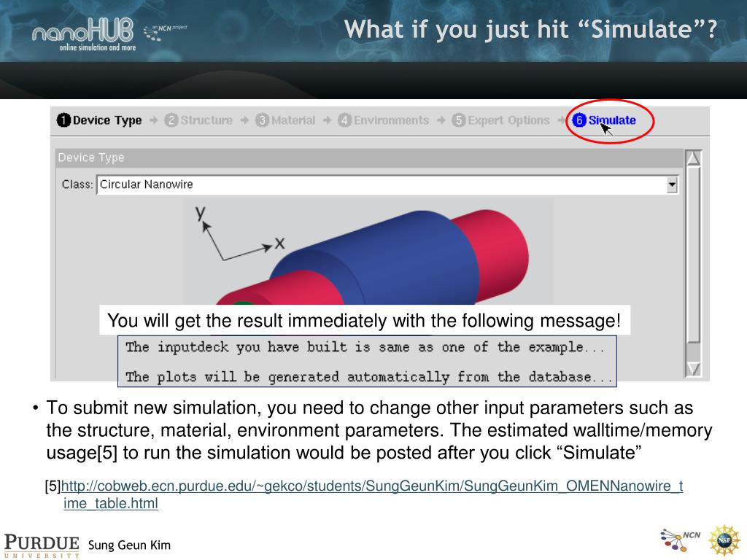
Task: Click the NSF logo
Action: click(x=724, y=540)
